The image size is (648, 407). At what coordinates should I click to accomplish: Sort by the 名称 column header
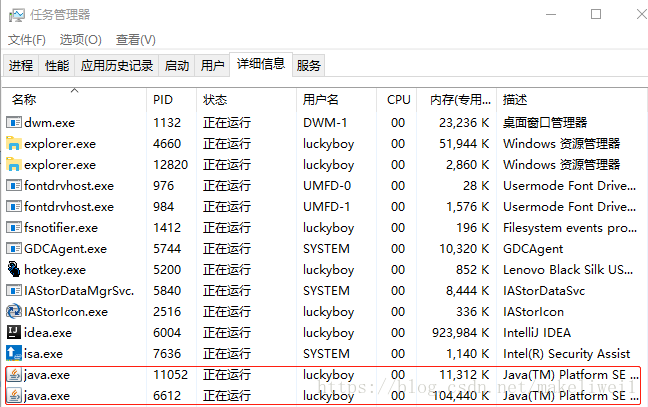pos(74,100)
